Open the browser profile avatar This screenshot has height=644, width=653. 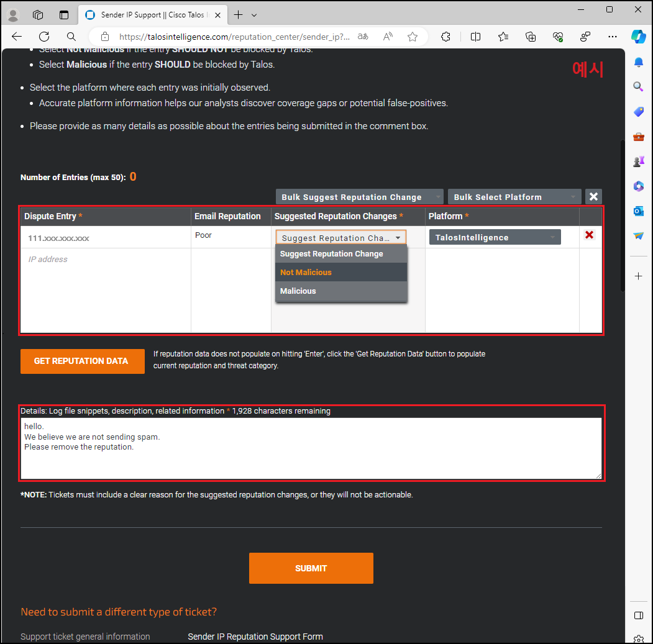coord(13,15)
